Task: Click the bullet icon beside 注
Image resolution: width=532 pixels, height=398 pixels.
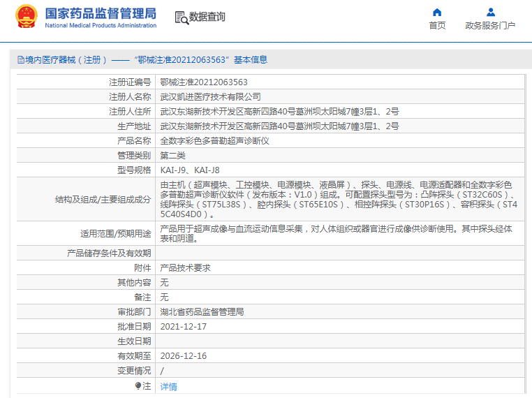Action: (138, 386)
